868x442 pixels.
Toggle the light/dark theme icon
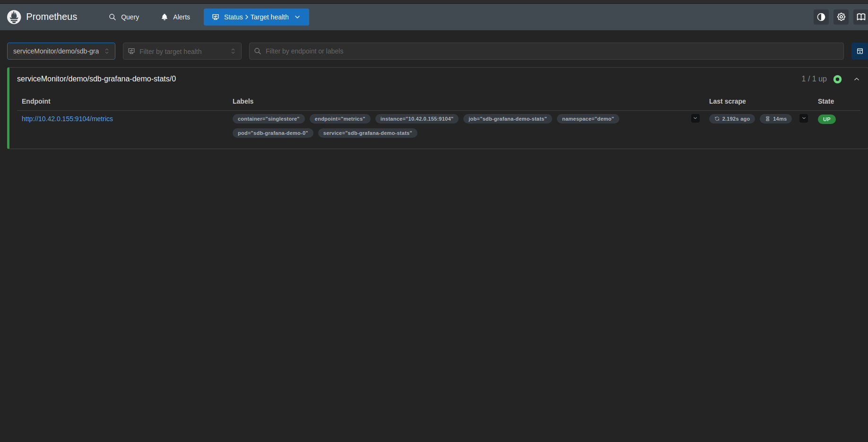click(x=821, y=17)
